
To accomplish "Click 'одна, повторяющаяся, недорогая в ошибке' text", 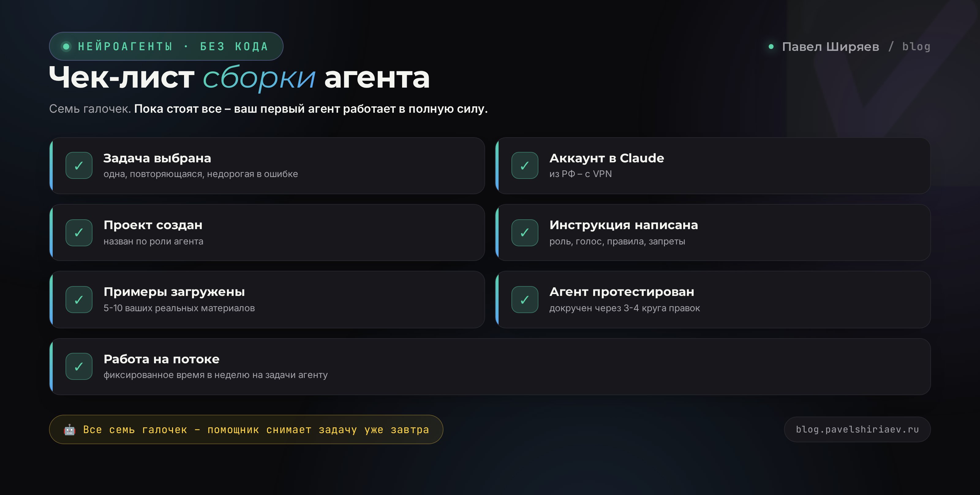I will pos(201,174).
